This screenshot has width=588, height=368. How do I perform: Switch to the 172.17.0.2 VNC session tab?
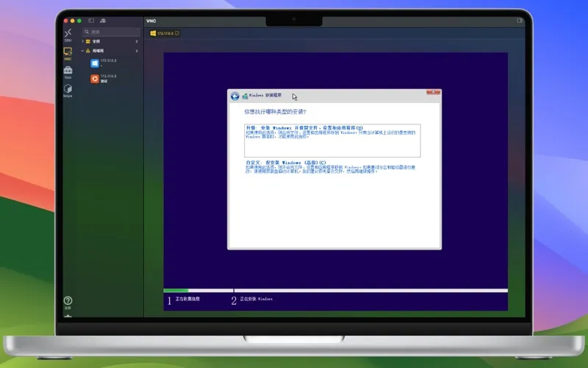tap(165, 33)
